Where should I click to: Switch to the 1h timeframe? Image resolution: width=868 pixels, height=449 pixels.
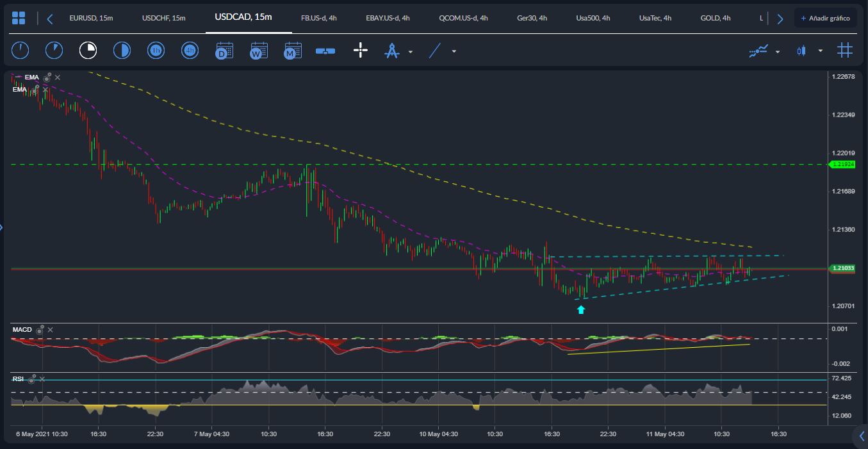(156, 50)
